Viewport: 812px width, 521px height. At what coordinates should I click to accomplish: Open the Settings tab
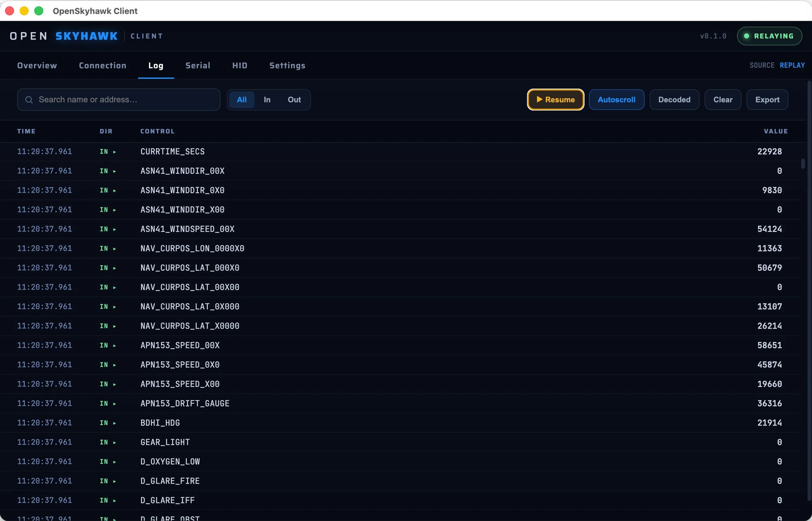click(287, 65)
